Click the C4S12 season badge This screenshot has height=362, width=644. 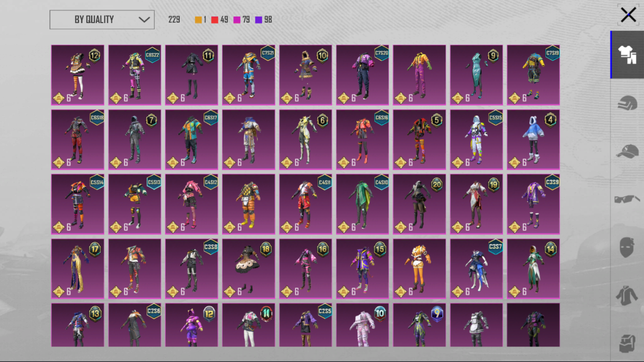211,182
